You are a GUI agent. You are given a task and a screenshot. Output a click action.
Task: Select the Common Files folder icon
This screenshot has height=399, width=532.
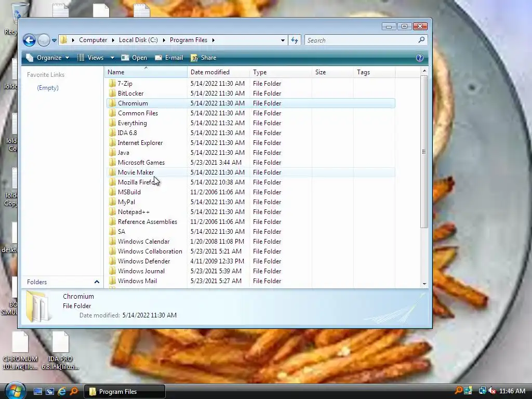[112, 113]
